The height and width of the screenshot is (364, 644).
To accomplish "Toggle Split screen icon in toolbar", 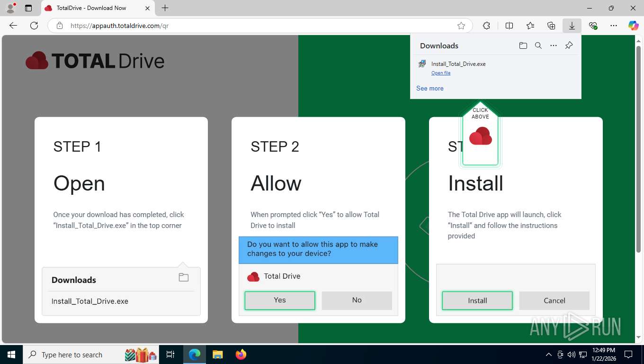I will [509, 26].
